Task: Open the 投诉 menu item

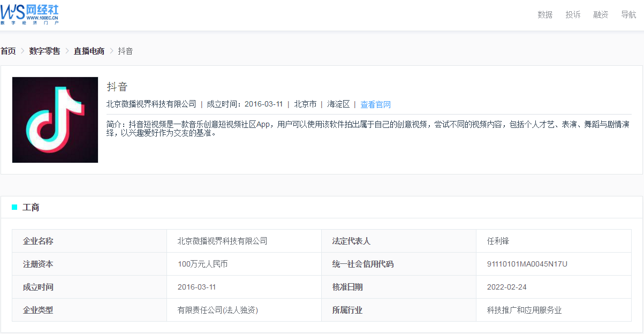Action: pos(573,14)
